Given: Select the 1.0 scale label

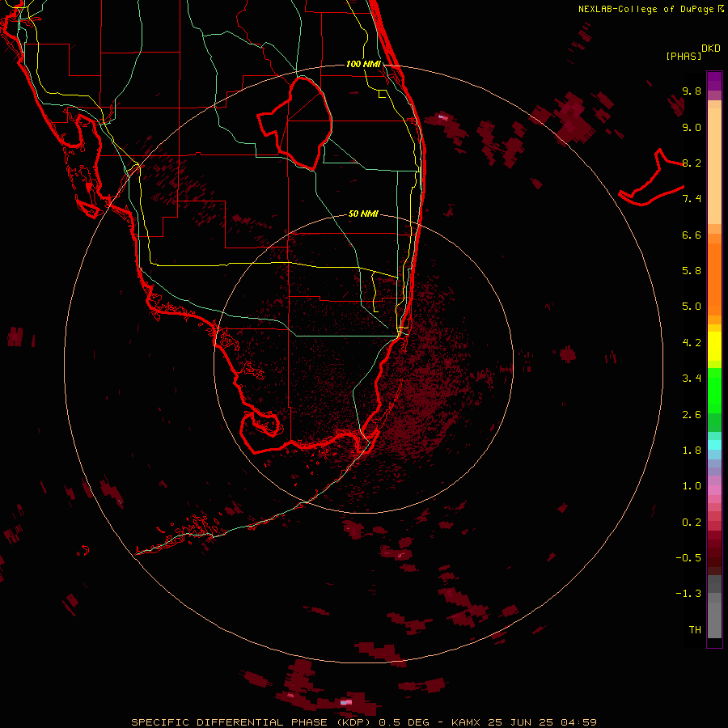Looking at the screenshot, I should point(692,486).
